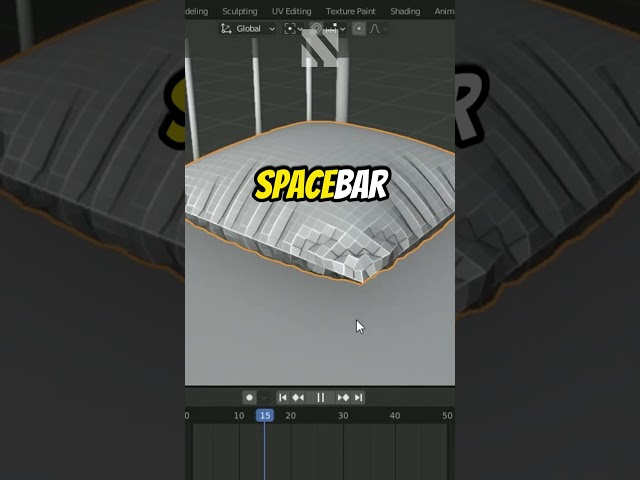Switch to the Texture Paint workspace tab
Screen dimensions: 640x480
pos(351,11)
